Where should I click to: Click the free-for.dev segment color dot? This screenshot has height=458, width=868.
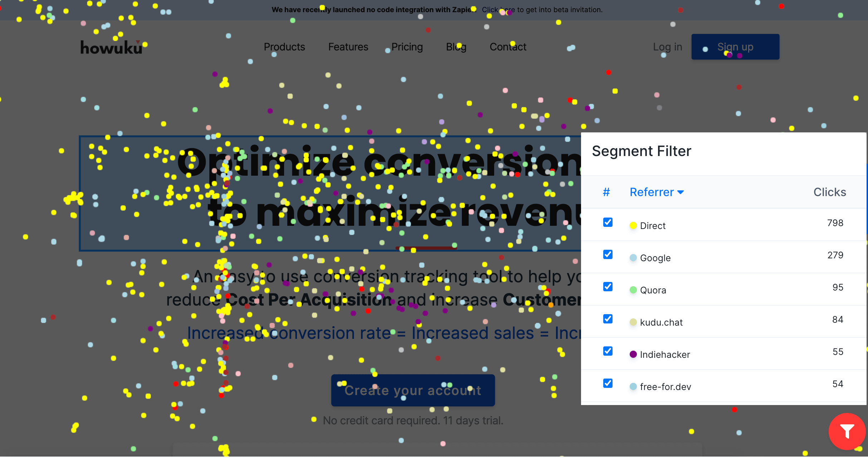[x=633, y=386]
